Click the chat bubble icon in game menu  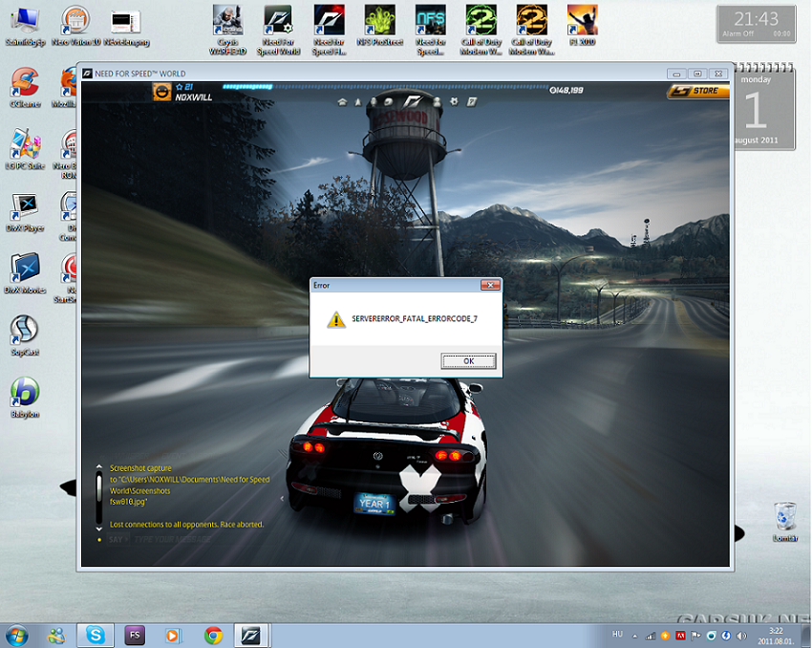389,102
